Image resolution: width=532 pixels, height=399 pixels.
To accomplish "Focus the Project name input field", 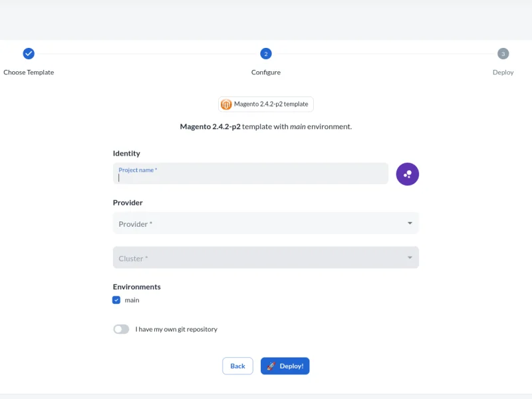I will click(251, 174).
